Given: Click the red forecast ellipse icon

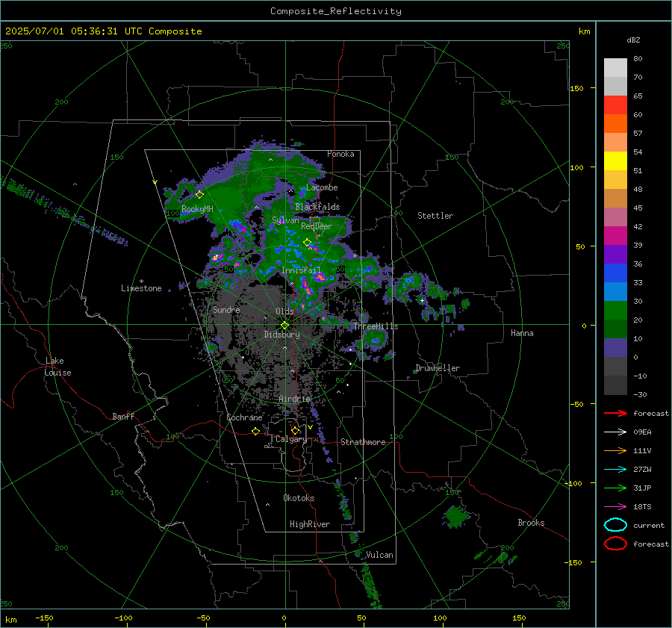Looking at the screenshot, I should click(x=615, y=544).
